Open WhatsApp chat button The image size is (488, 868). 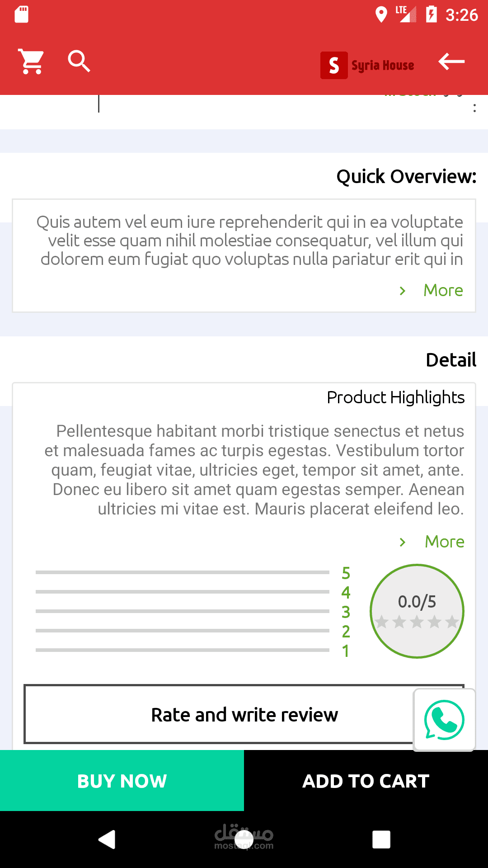444,719
